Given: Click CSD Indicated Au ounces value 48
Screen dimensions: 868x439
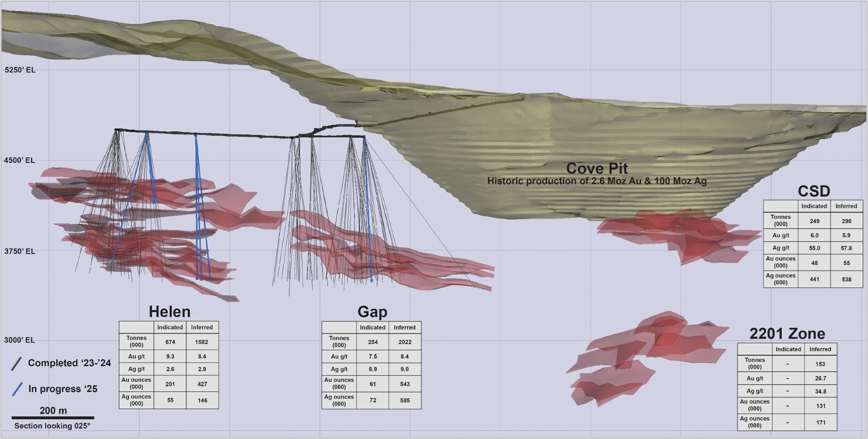Looking at the screenshot, I should (814, 263).
